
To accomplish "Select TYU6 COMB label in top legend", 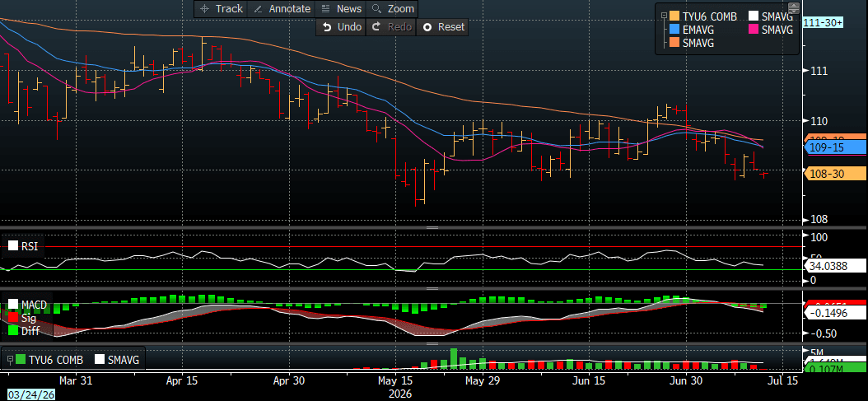I will click(710, 16).
